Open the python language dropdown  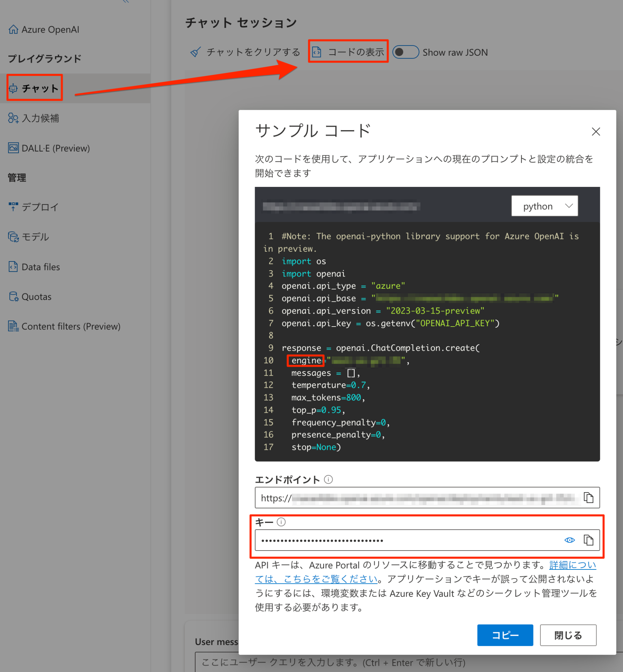[x=545, y=206]
